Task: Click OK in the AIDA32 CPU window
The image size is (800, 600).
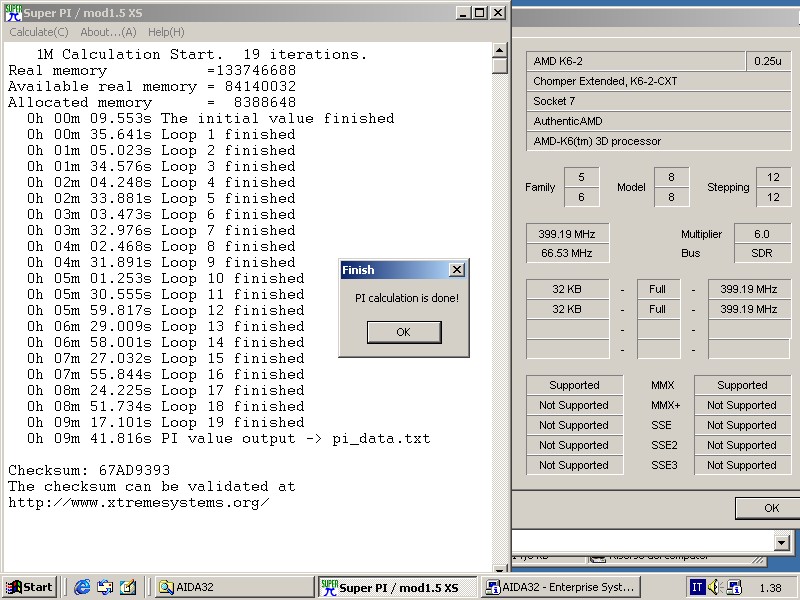Action: 771,508
